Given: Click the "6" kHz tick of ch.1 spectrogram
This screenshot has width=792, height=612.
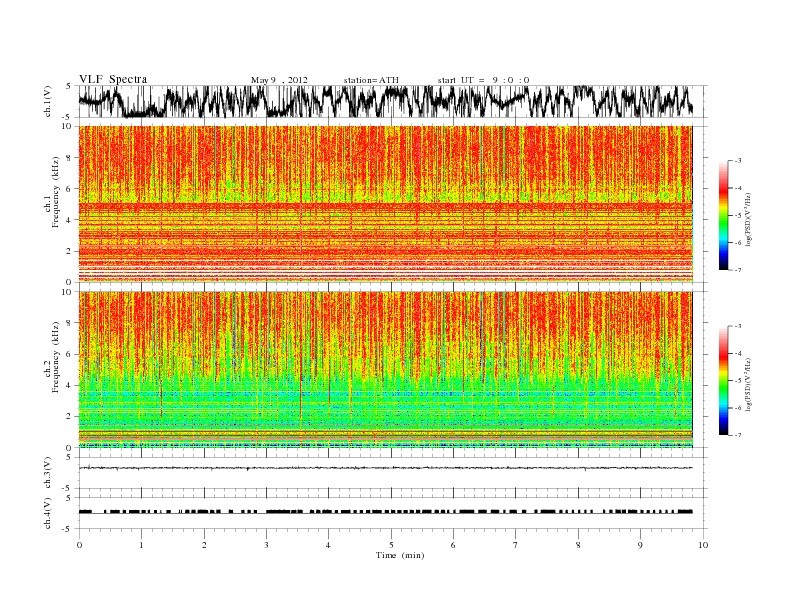Looking at the screenshot, I should (x=69, y=189).
